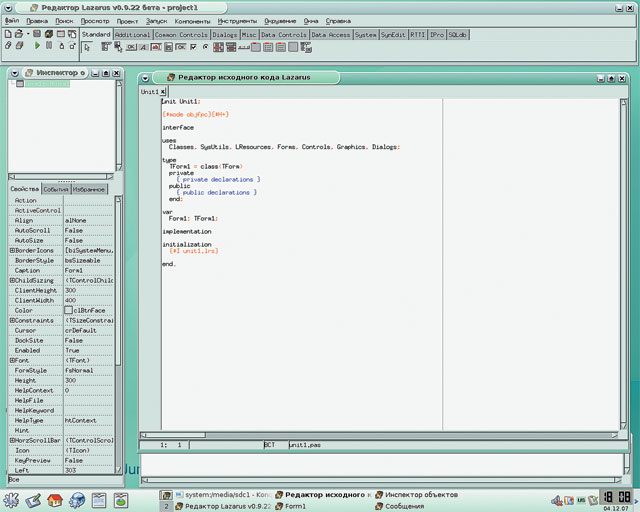
Task: Pick the TPanel component icon
Action: 293,47
